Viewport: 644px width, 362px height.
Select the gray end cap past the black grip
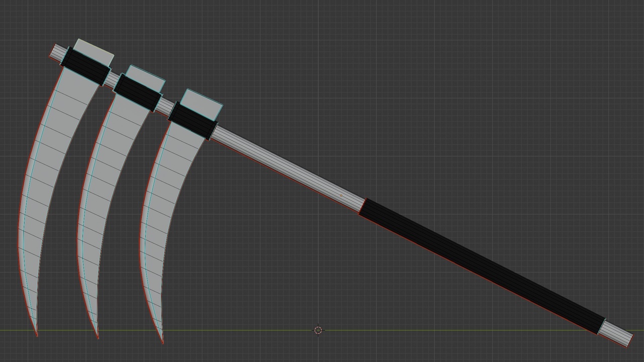tap(615, 333)
